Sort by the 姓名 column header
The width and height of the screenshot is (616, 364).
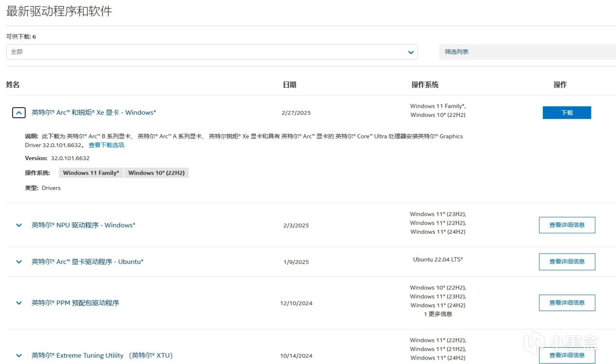[x=13, y=85]
